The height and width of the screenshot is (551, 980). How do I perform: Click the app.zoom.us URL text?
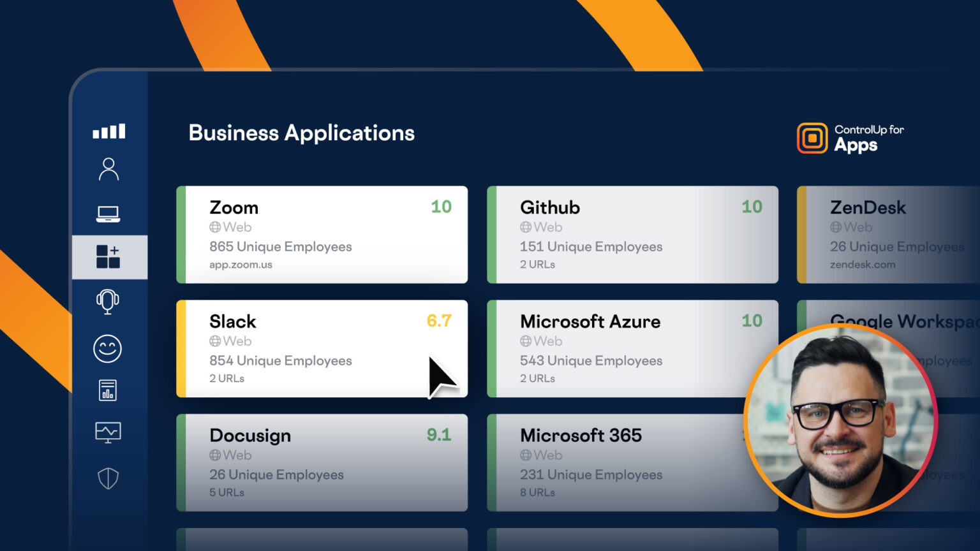pyautogui.click(x=241, y=265)
